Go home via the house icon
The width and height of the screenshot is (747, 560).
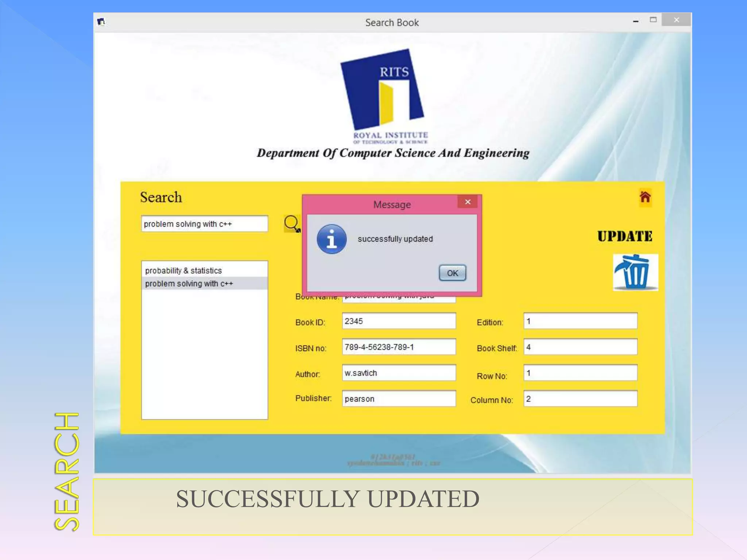click(x=645, y=197)
